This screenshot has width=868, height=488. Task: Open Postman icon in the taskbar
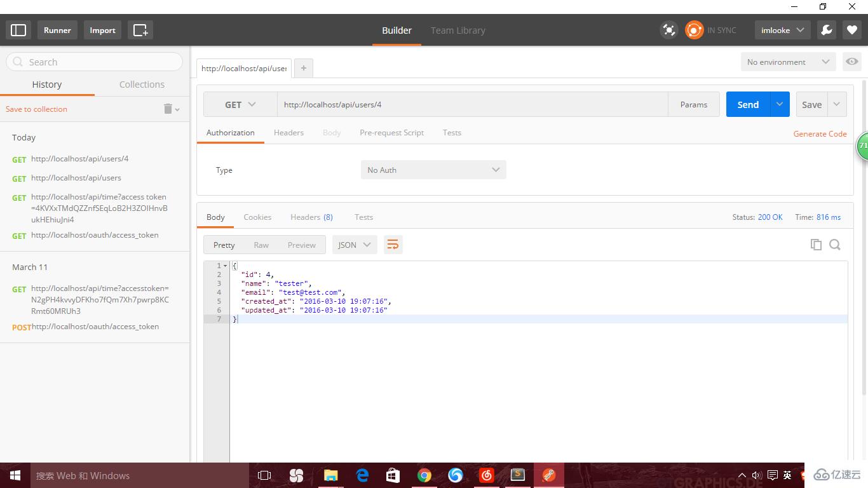549,475
